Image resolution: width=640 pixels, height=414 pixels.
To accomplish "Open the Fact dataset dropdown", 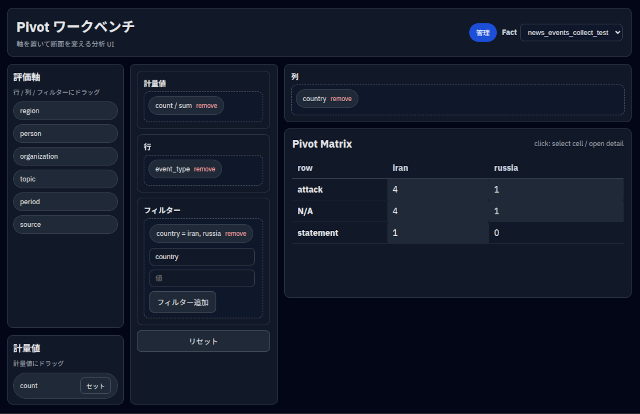I will 572,33.
